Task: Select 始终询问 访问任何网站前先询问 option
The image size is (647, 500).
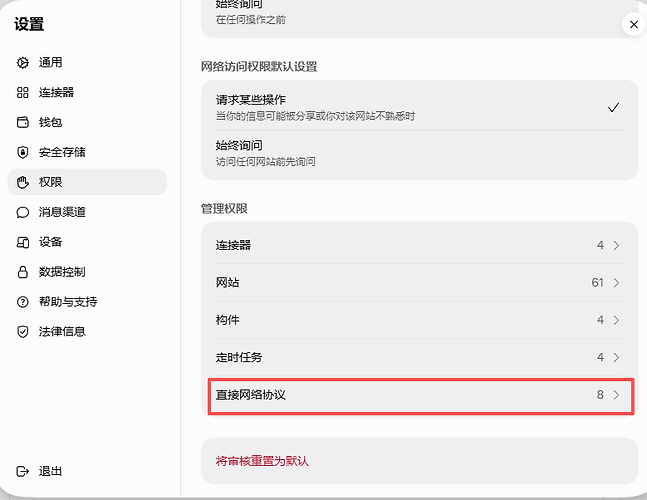Action: coord(420,153)
